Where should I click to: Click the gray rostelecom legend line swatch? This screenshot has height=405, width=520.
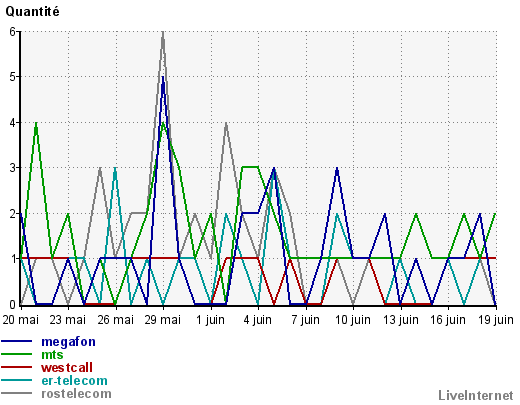16,393
